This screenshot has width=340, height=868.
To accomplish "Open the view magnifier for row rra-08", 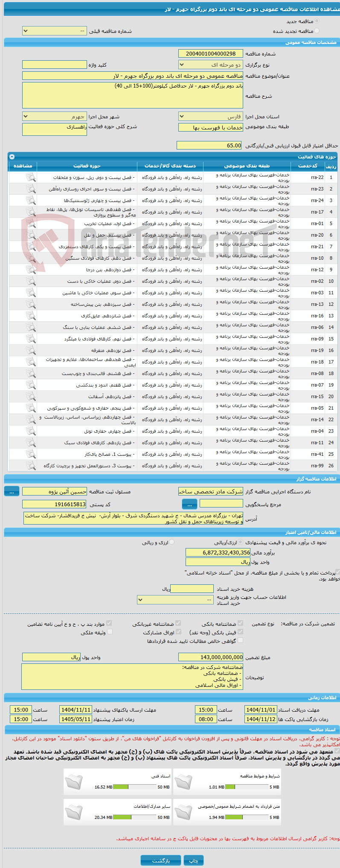I will 31,373.
